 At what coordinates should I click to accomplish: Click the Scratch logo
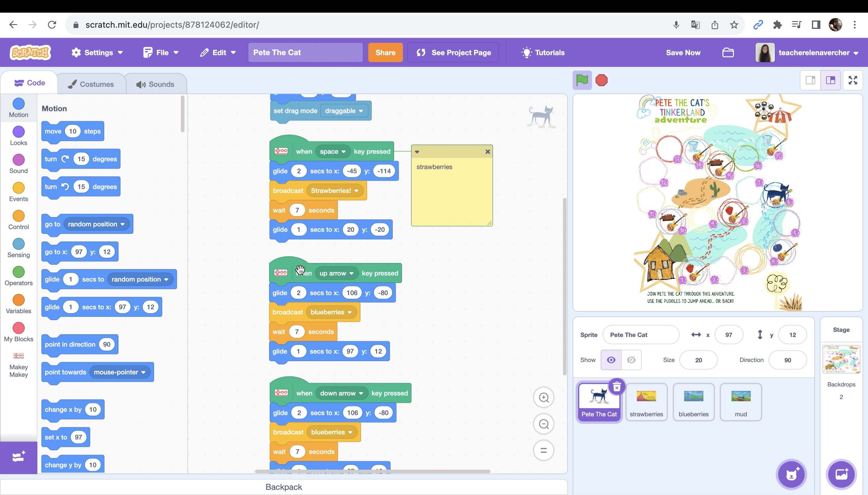point(30,53)
